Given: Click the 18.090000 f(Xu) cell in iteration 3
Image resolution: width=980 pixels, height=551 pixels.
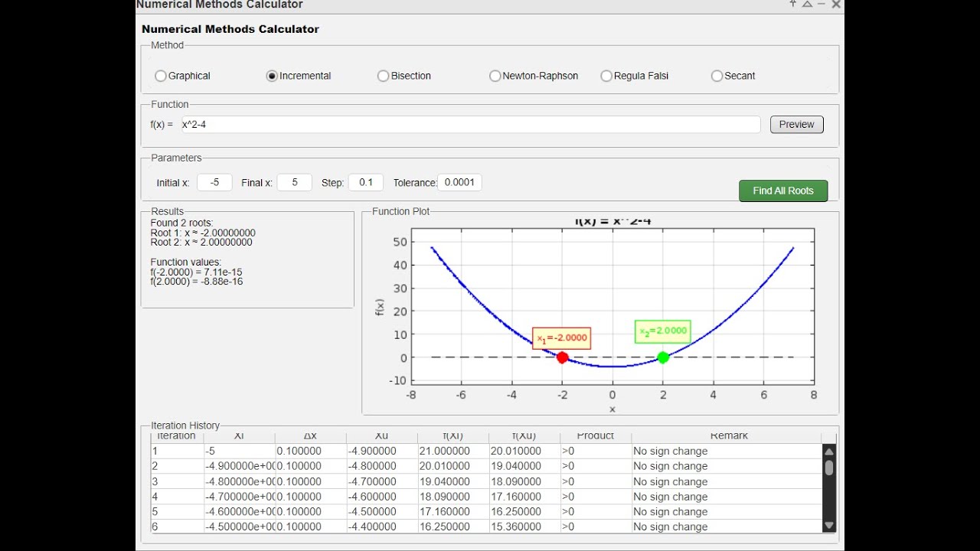Looking at the screenshot, I should coord(524,481).
